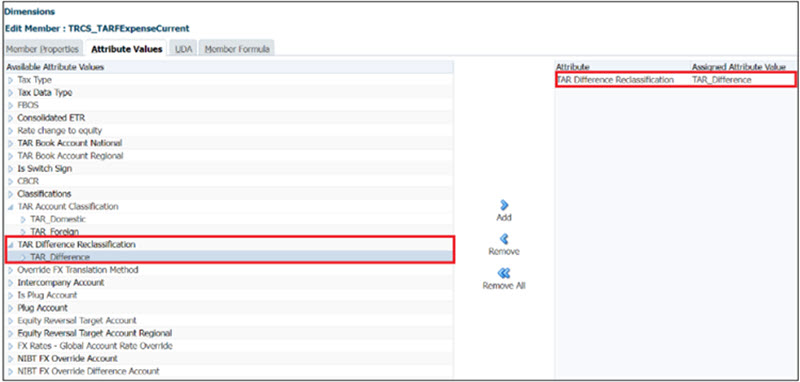Click the Add button label
Screen dimensions: 800x382
(x=504, y=218)
